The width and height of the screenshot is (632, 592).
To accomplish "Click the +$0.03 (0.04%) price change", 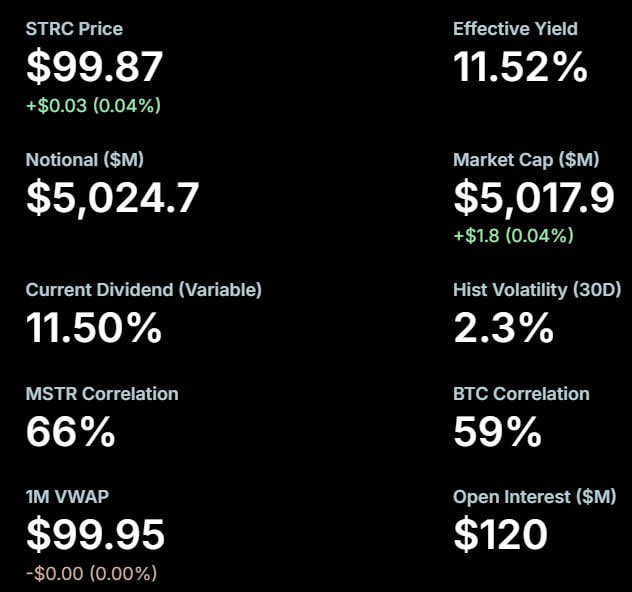I will (93, 105).
